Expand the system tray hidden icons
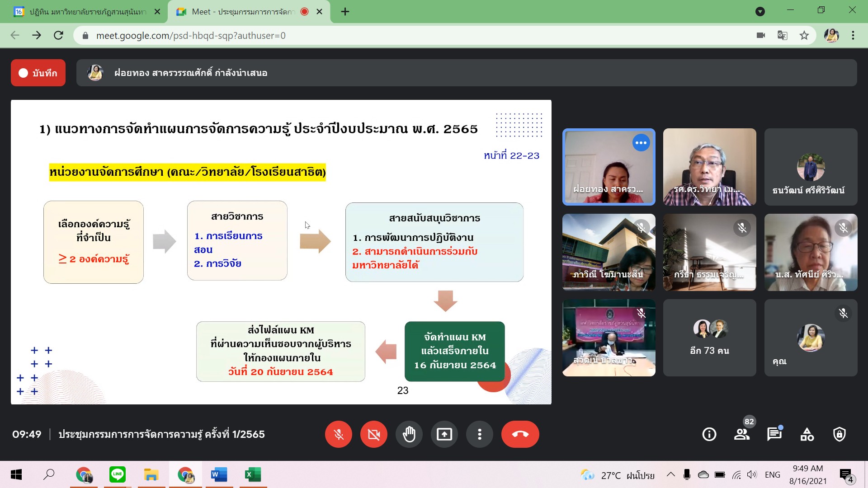The height and width of the screenshot is (488, 868). point(671,474)
